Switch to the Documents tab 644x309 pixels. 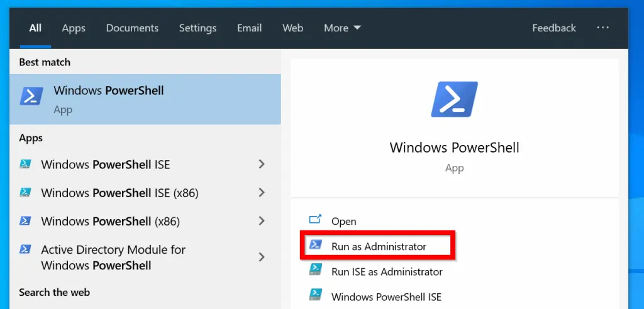pyautogui.click(x=132, y=28)
